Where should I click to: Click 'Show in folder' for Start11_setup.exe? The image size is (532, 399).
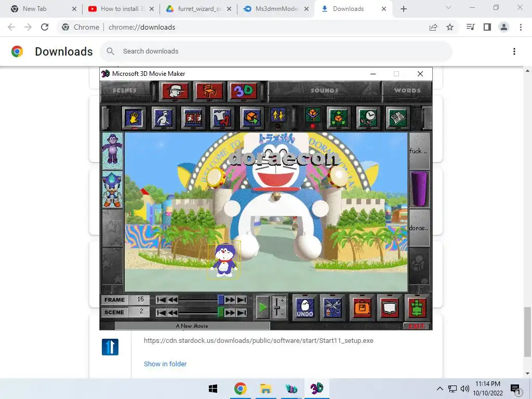(165, 364)
